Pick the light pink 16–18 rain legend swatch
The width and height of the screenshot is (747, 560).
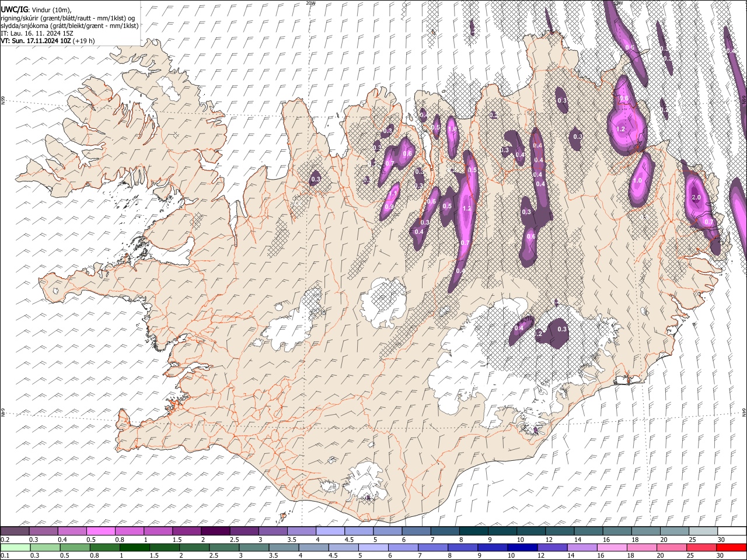pyautogui.click(x=612, y=547)
